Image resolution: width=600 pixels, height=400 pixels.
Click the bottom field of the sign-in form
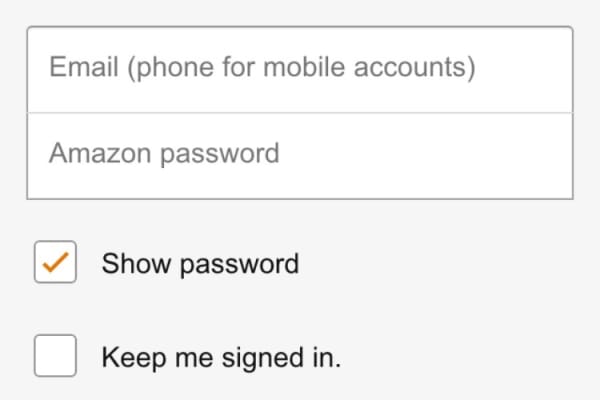[300, 155]
